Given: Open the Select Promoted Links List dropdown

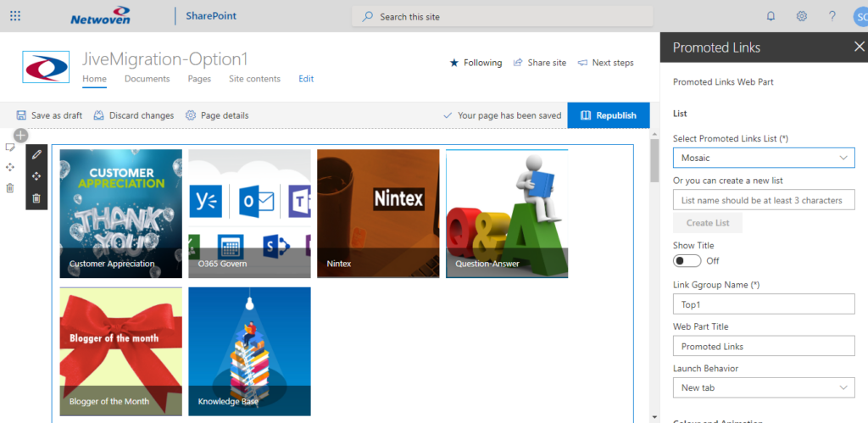Looking at the screenshot, I should click(x=764, y=158).
